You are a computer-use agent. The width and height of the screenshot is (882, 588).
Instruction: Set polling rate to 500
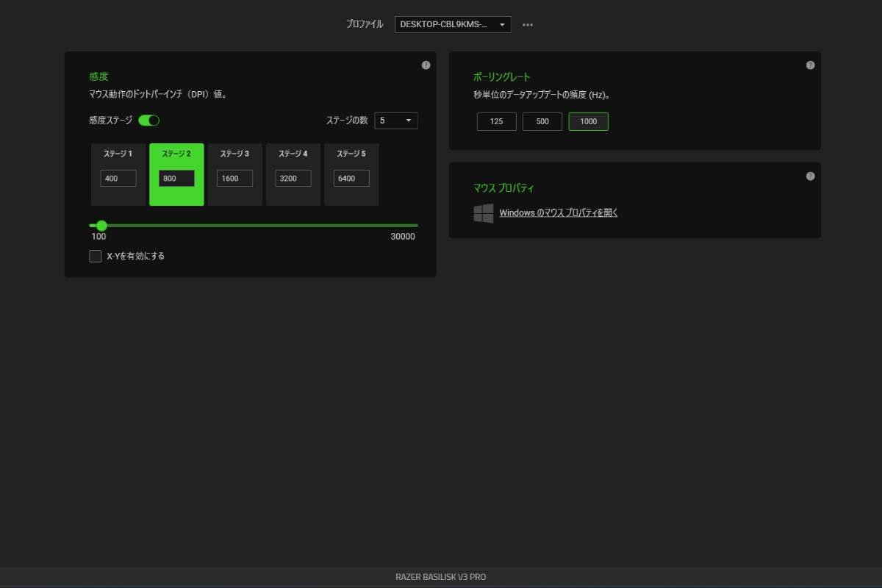pyautogui.click(x=542, y=121)
